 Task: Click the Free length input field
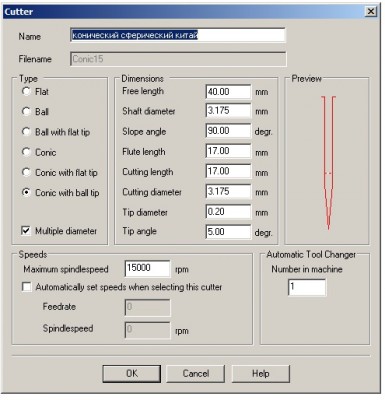point(228,92)
